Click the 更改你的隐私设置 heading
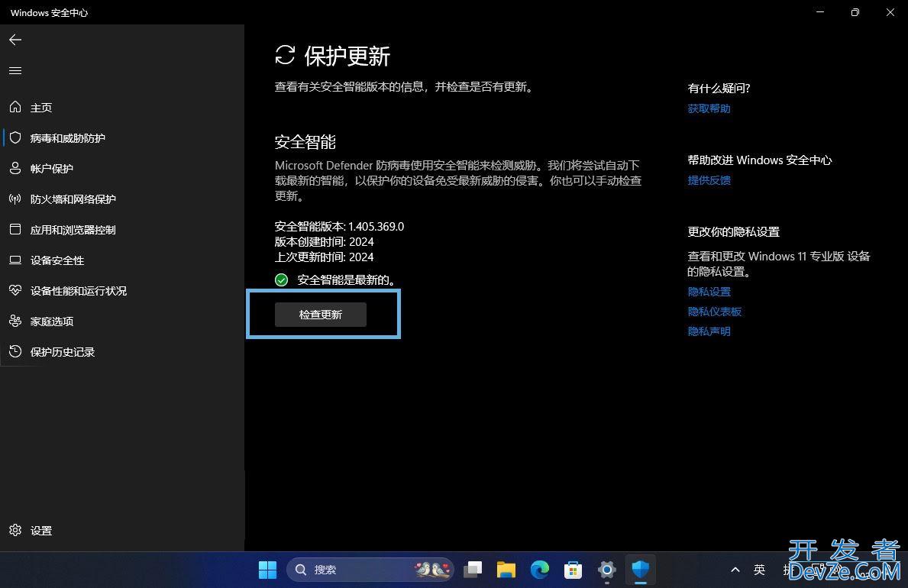This screenshot has width=908, height=588. pos(734,231)
